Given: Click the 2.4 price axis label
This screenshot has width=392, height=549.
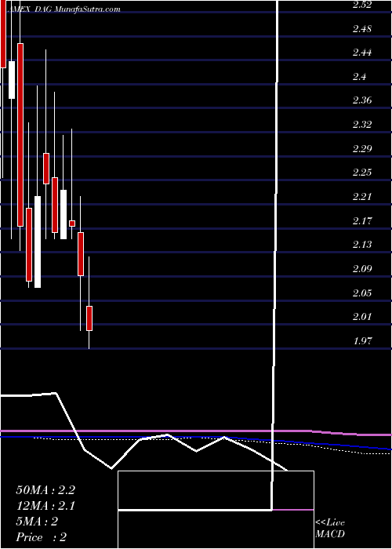Looking at the screenshot, I should pos(359,76).
